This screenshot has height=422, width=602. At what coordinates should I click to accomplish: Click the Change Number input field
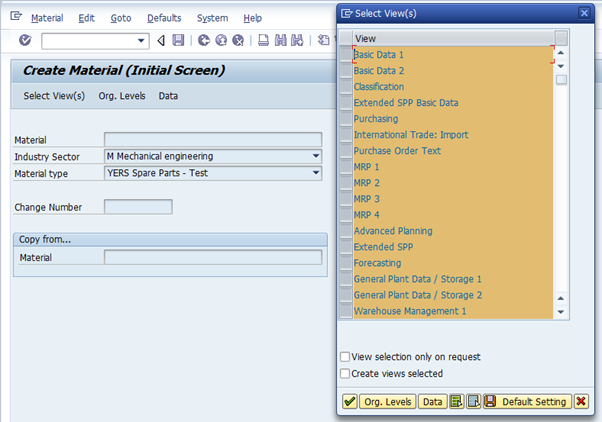coord(138,207)
